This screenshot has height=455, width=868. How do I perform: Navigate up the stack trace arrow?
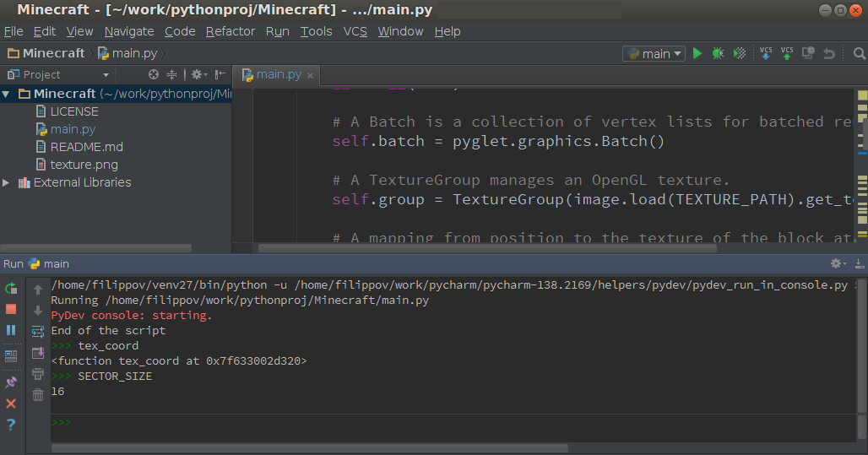pyautogui.click(x=38, y=289)
